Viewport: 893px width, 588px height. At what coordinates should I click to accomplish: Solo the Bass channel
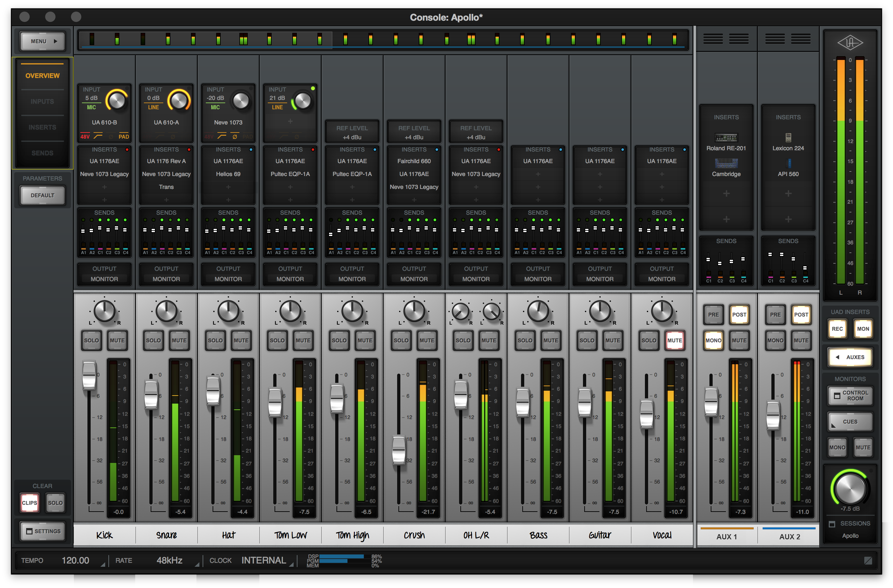click(x=525, y=340)
